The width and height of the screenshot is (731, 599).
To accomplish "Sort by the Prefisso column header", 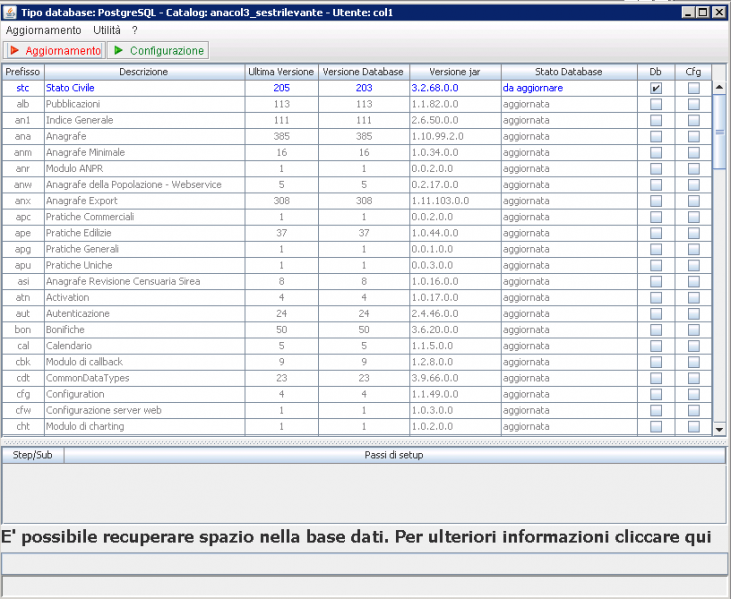I will coord(22,72).
